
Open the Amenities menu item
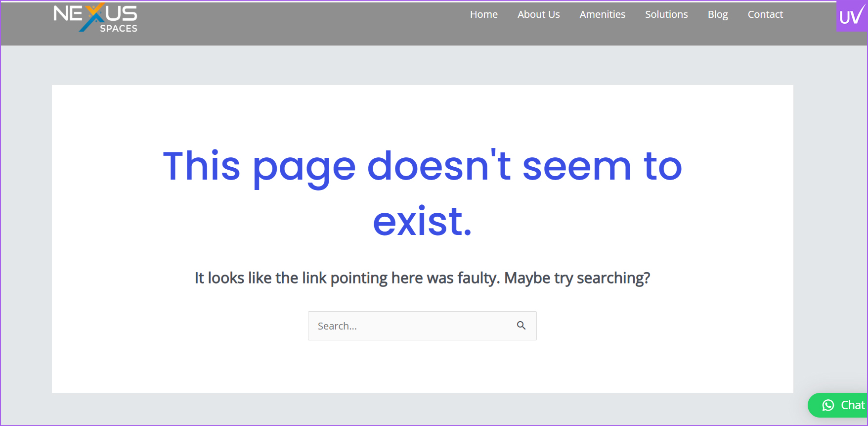(x=602, y=14)
